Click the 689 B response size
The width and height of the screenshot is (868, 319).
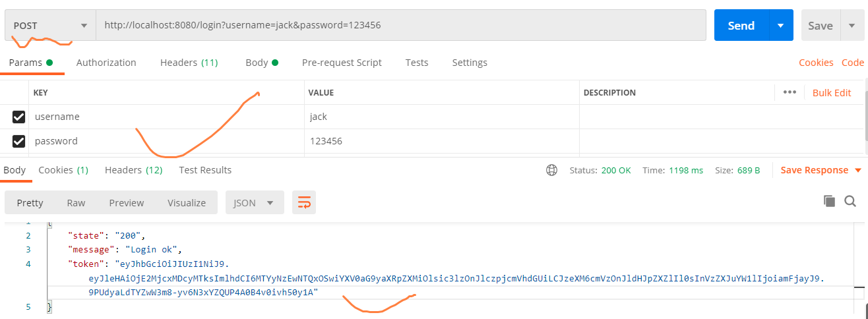[749, 170]
